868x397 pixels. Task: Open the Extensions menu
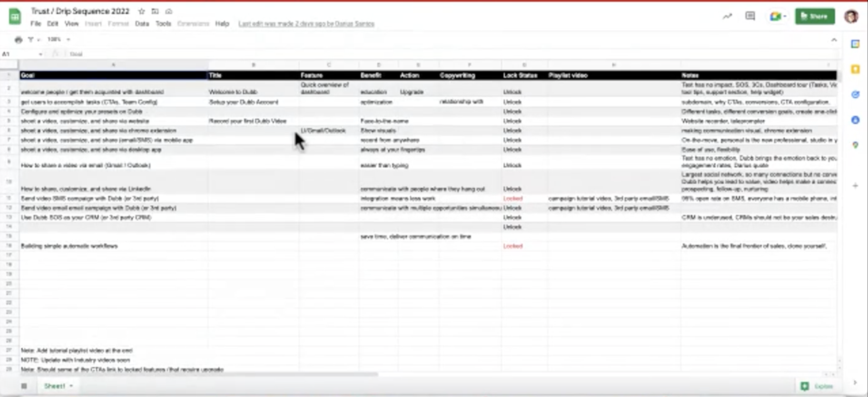tap(193, 24)
